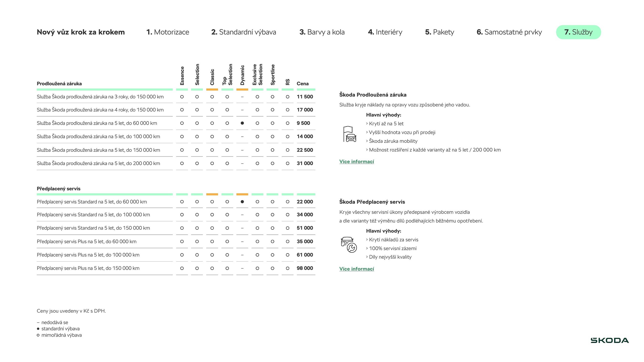
Task: Click the orange bar under Classic column header
Action: [212, 89]
